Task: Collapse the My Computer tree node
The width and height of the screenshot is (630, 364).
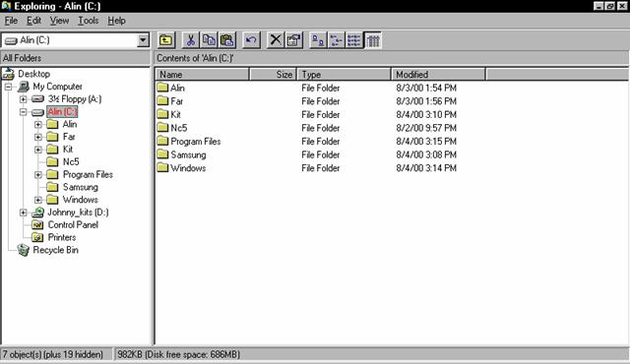Action: coord(9,87)
